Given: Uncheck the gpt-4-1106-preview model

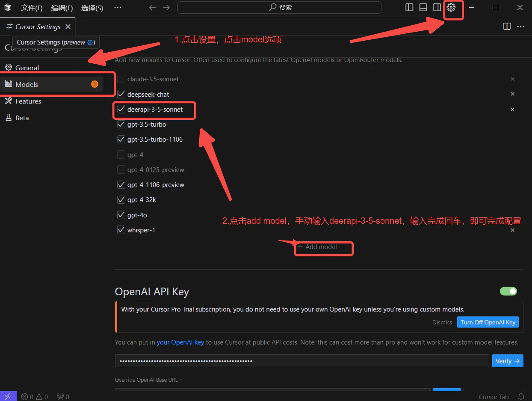Looking at the screenshot, I should (121, 185).
